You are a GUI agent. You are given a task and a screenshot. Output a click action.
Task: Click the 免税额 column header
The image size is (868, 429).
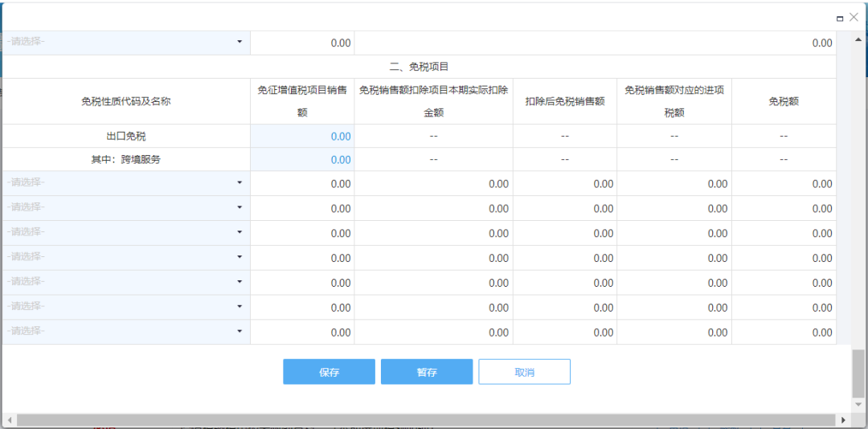pyautogui.click(x=784, y=101)
